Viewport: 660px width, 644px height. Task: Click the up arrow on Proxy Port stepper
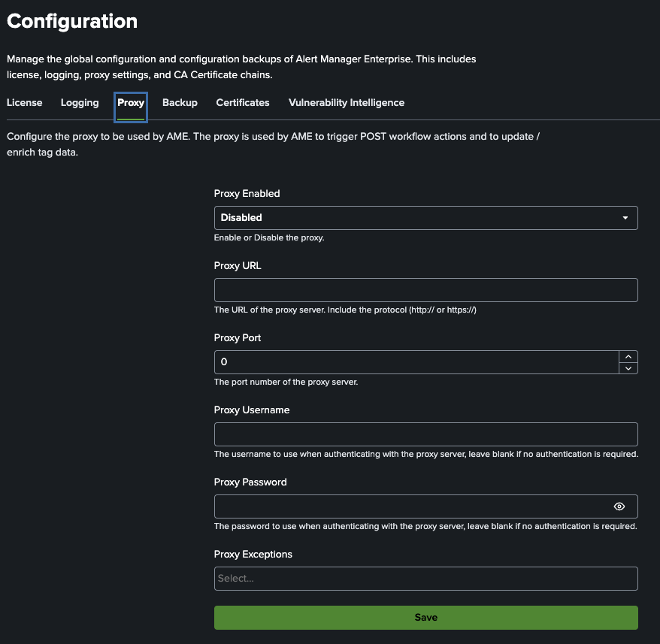coord(628,356)
